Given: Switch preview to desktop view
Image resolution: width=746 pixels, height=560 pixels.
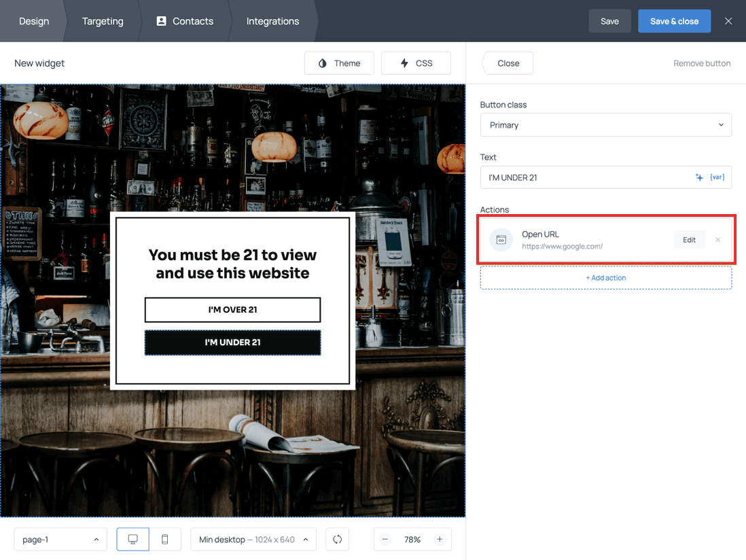Looking at the screenshot, I should tap(132, 539).
